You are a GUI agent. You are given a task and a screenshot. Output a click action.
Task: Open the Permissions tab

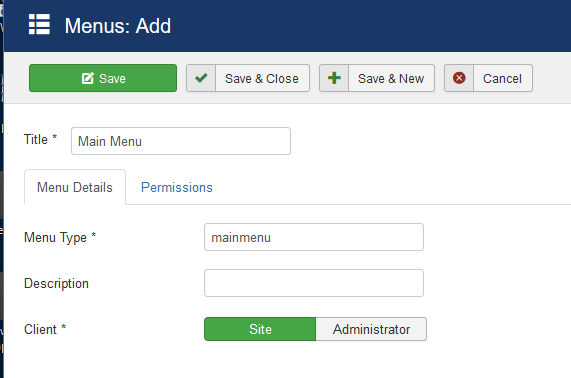click(177, 187)
